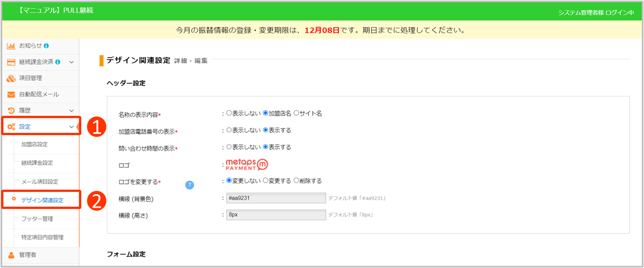Click the デフォルト値「#aa9231」 hint text
644x268 pixels.
click(356, 198)
